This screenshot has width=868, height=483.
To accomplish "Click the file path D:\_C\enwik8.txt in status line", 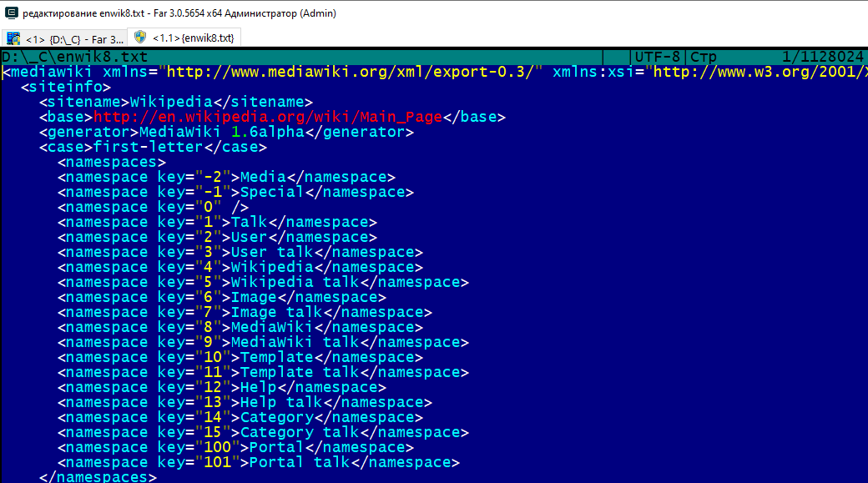I will tap(75, 57).
